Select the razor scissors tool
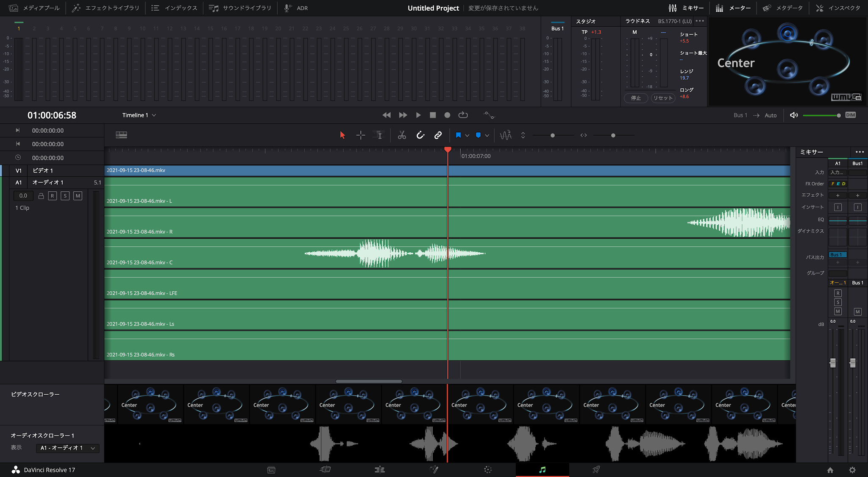 402,135
